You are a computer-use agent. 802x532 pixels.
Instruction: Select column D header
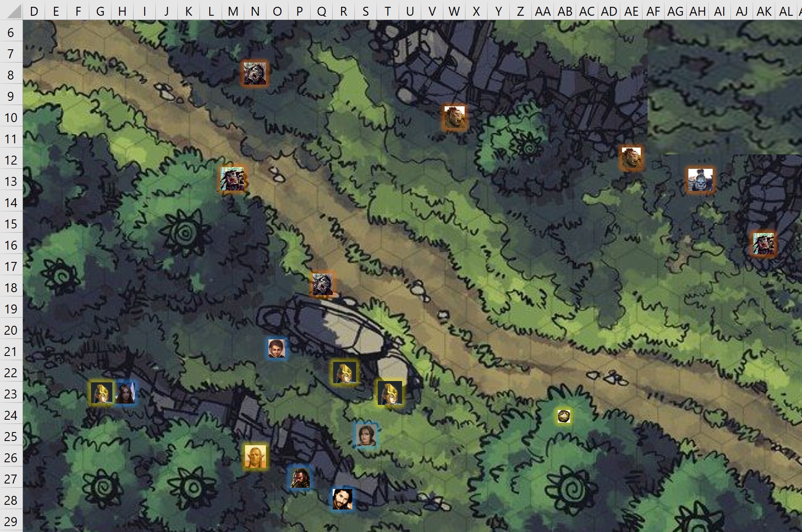coord(34,11)
